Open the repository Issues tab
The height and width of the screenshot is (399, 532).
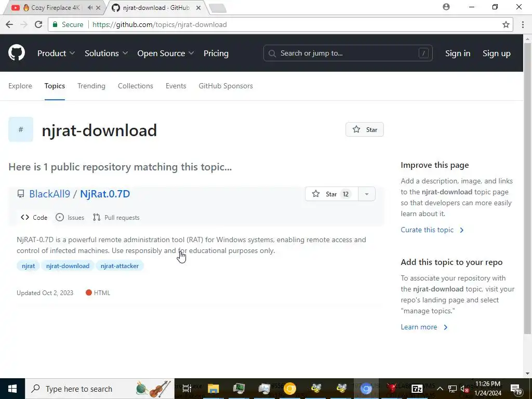[70, 218]
